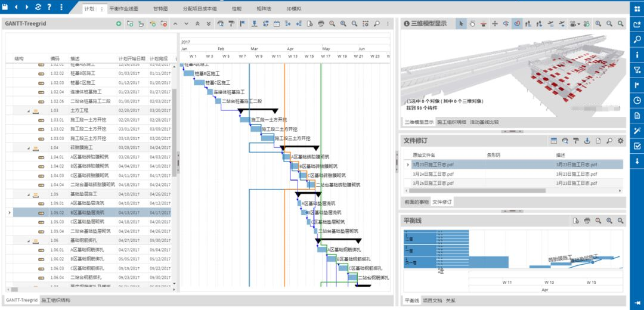Screen dimensions: 644x310
Task: Click the flag icon in Gantt toolbar
Action: click(243, 24)
